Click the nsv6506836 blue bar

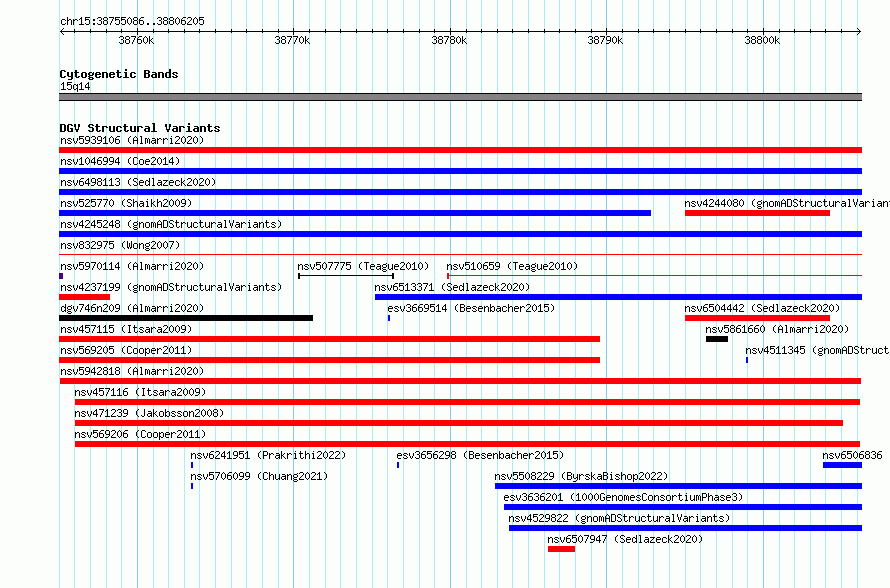click(x=842, y=465)
